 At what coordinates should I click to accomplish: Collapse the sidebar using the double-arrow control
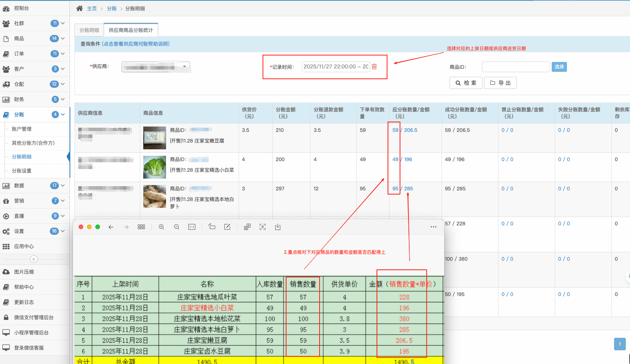(x=33, y=259)
